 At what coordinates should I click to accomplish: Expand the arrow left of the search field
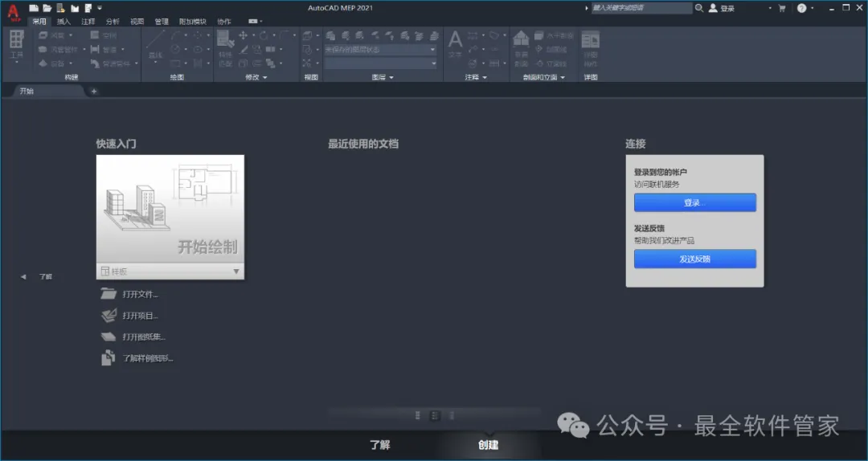coord(587,8)
